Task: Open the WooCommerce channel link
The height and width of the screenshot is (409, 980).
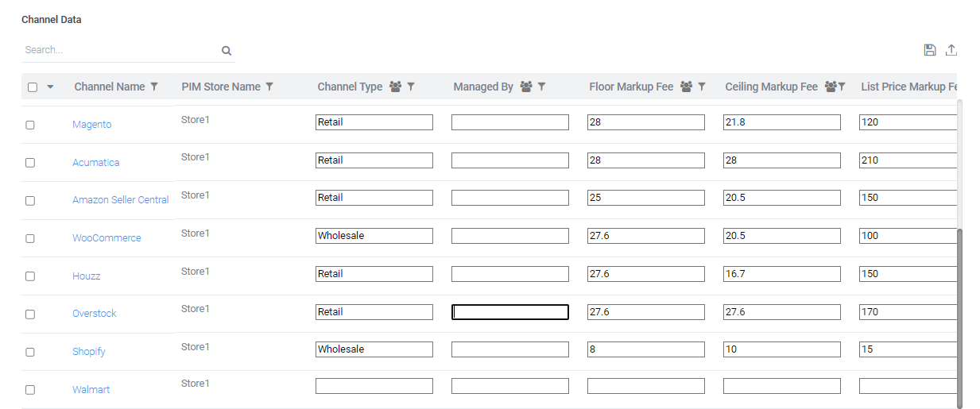Action: [x=107, y=238]
